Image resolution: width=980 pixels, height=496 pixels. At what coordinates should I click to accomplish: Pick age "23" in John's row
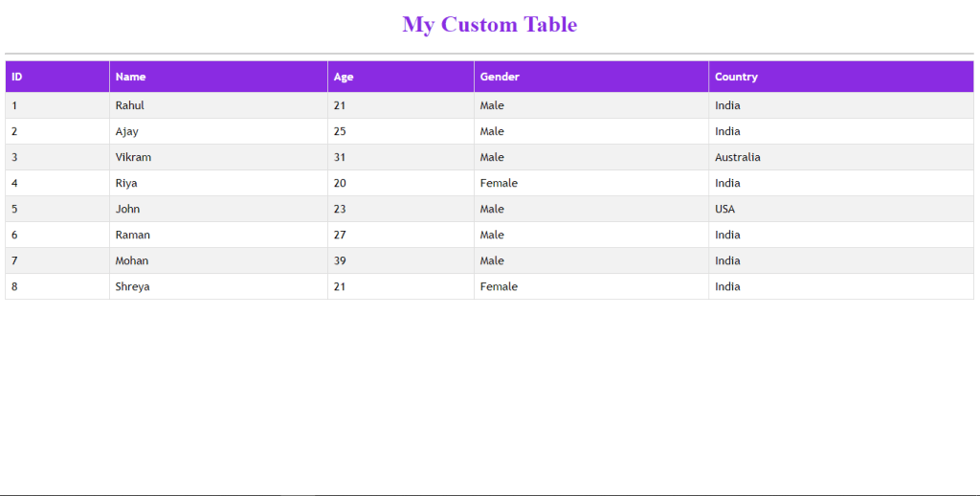[401, 209]
